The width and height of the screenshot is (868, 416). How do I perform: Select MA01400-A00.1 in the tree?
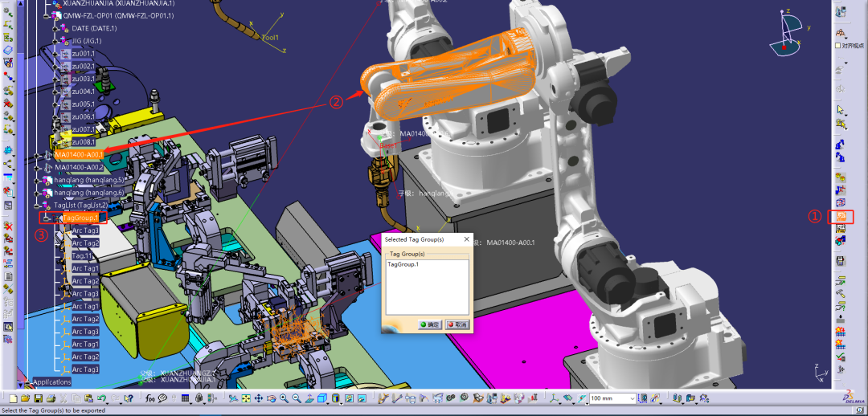coord(79,154)
